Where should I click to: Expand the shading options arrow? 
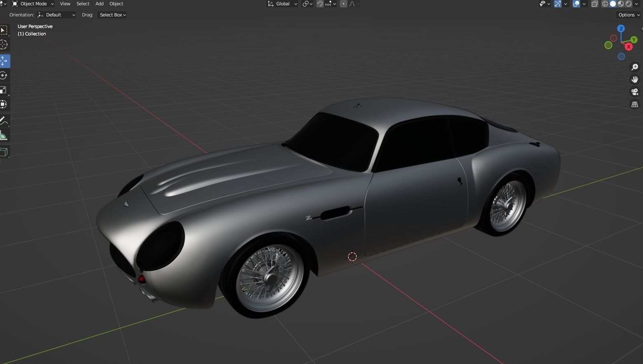click(637, 4)
